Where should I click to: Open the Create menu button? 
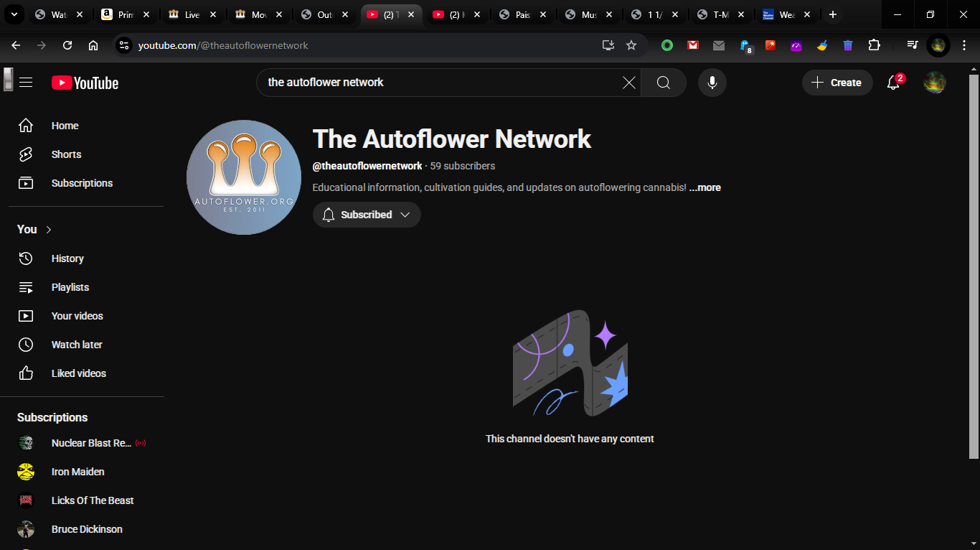[837, 83]
